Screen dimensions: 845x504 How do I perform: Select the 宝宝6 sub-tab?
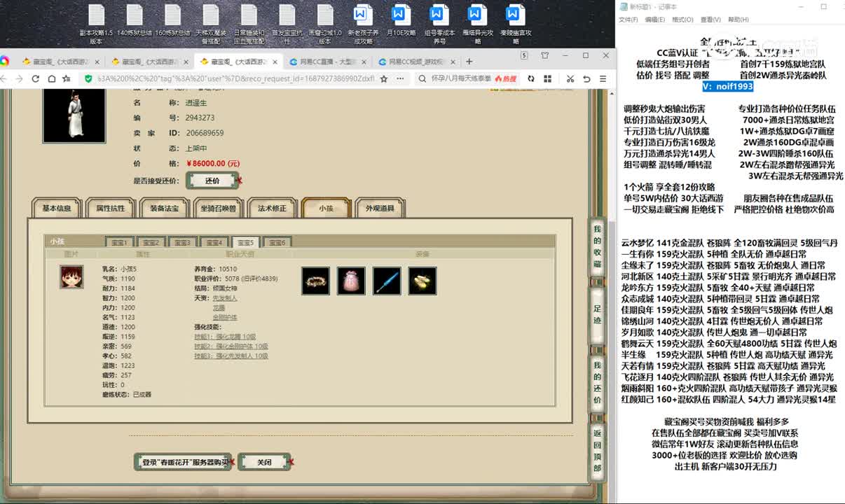tap(277, 242)
